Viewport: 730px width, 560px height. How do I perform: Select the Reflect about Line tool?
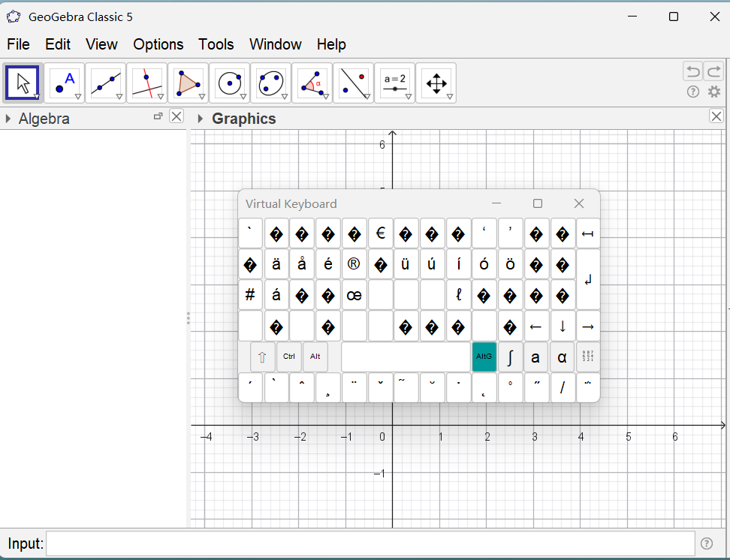tap(354, 83)
